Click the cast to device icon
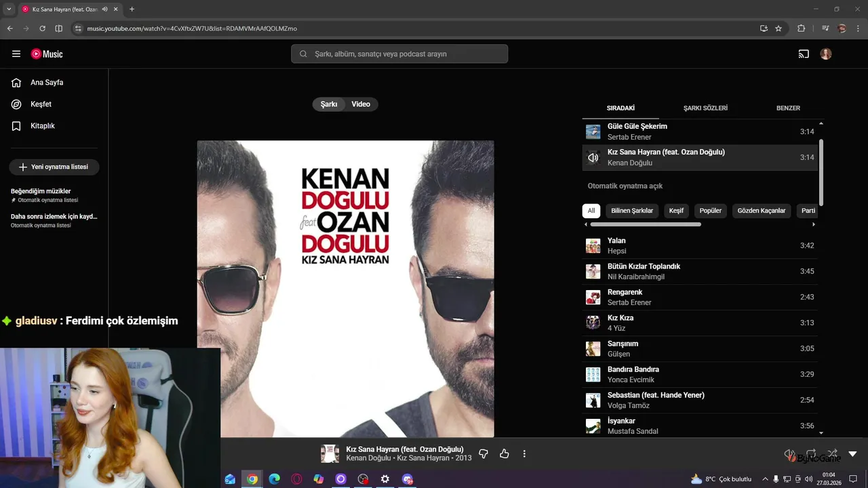This screenshot has width=868, height=488. pyautogui.click(x=804, y=54)
